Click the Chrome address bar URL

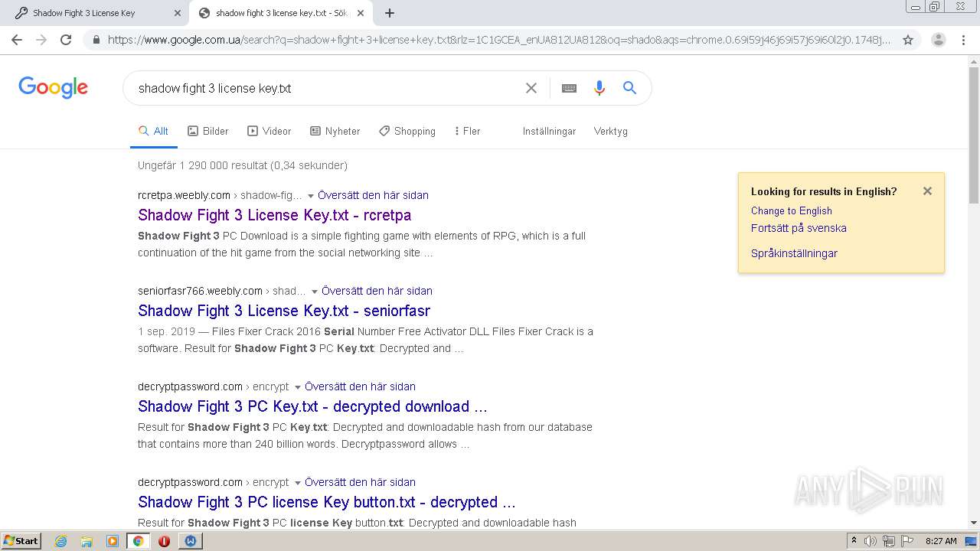(499, 40)
